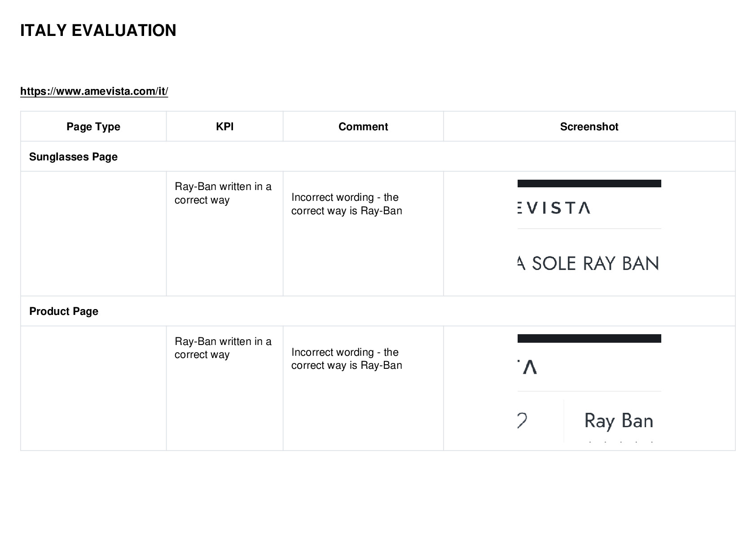756x535 pixels.
Task: Click black header bar in sunglasses screenshot
Action: click(x=589, y=183)
